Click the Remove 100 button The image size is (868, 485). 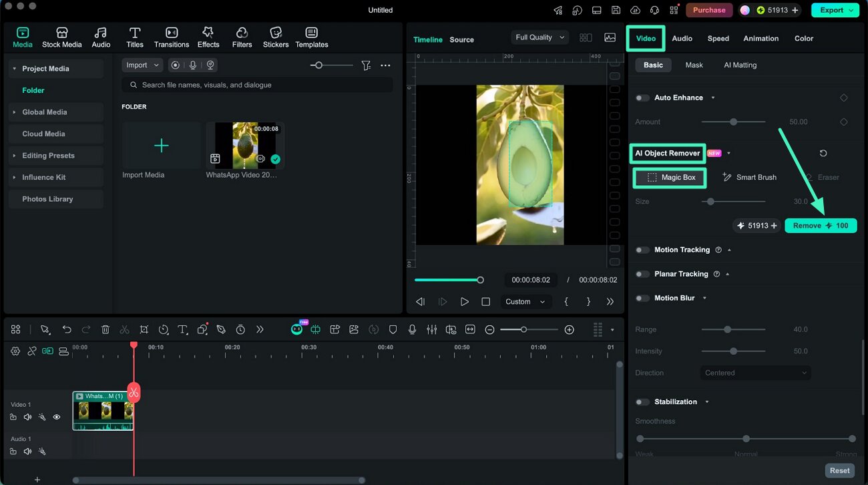pyautogui.click(x=821, y=226)
